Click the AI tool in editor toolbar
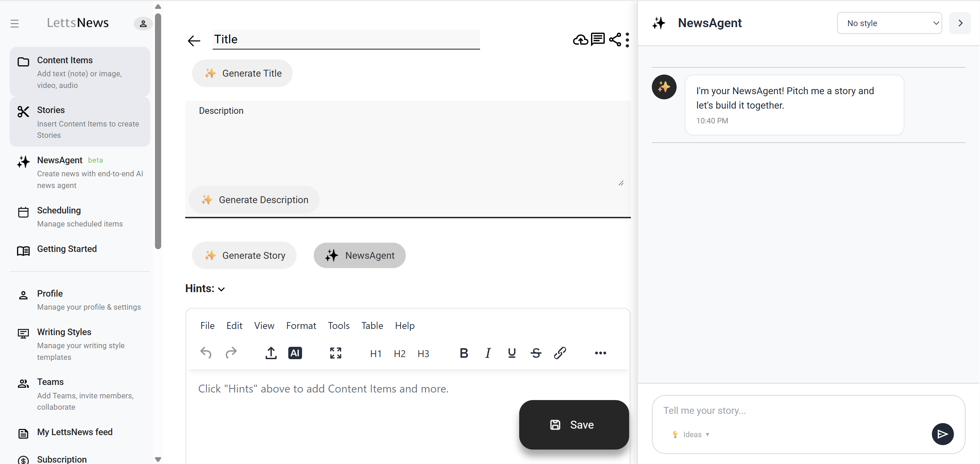The width and height of the screenshot is (980, 464). click(295, 353)
